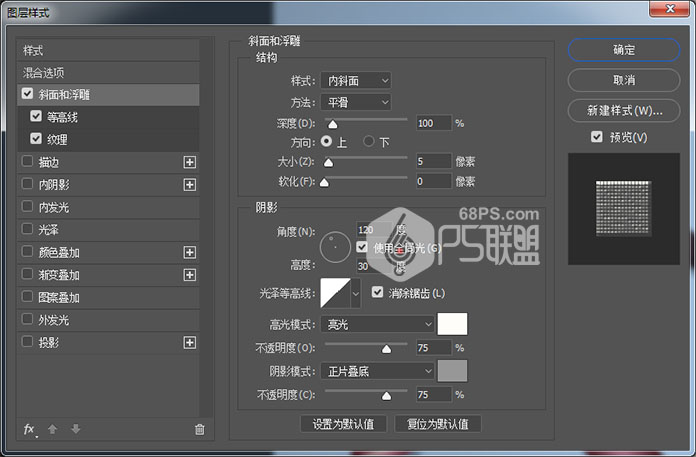Screen dimensions: 696x457
Task: Add another 渐变叠加 effect using its plus icon
Action: click(190, 275)
